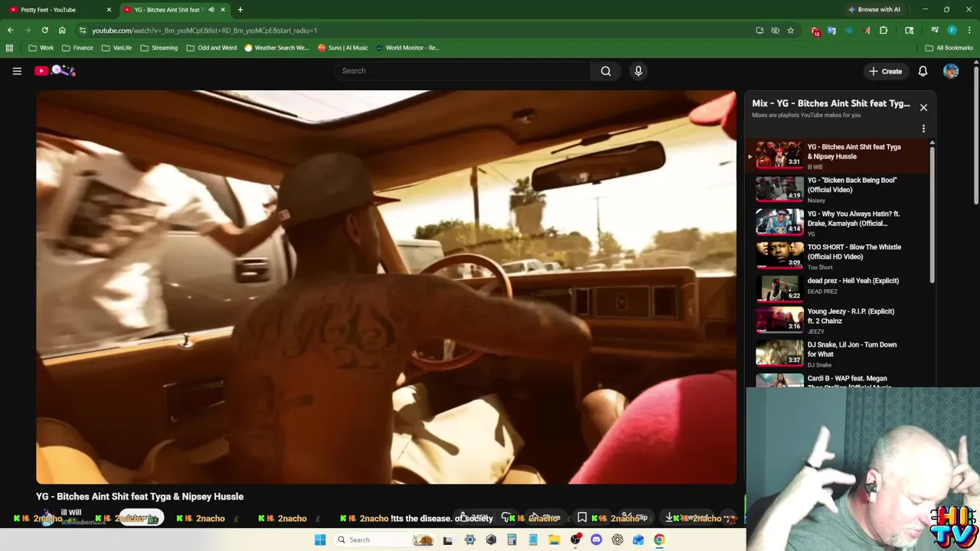The width and height of the screenshot is (980, 551).
Task: Expand the Finance bookmarks folder
Action: 77,47
